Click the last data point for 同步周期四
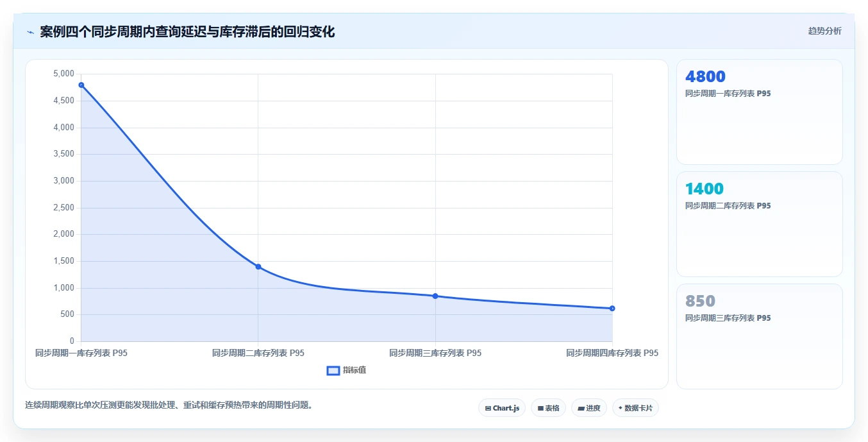This screenshot has width=868, height=442. 612,309
